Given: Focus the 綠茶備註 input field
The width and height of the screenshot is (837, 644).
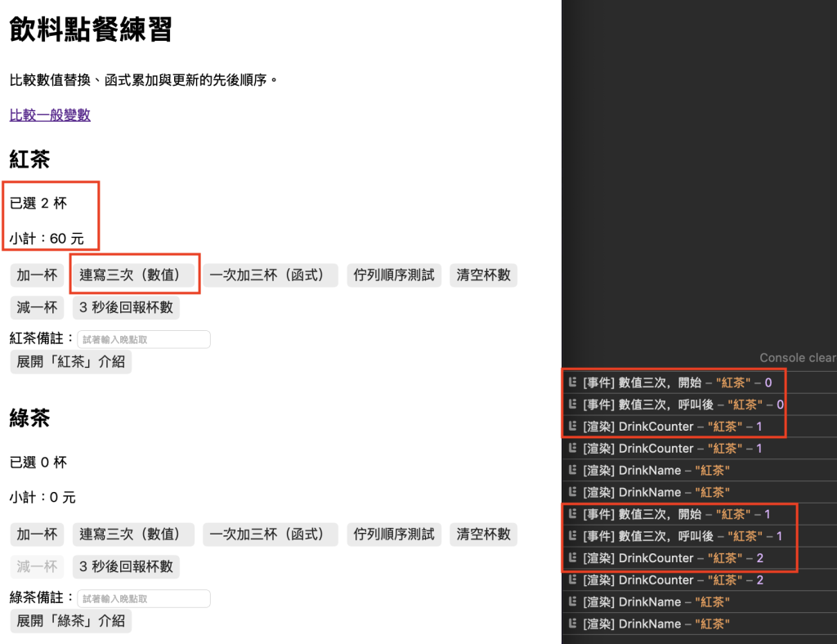Looking at the screenshot, I should [144, 599].
